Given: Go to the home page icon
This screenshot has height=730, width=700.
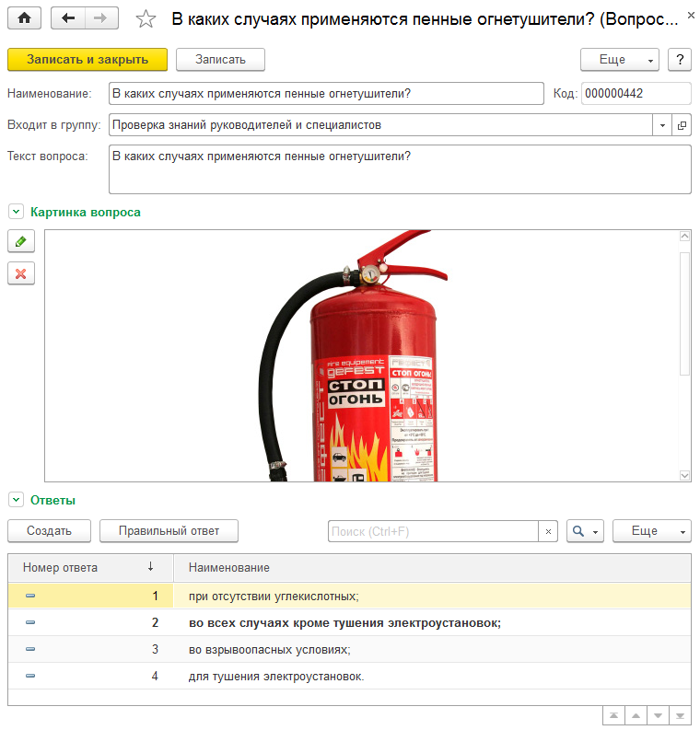Looking at the screenshot, I should tap(24, 18).
